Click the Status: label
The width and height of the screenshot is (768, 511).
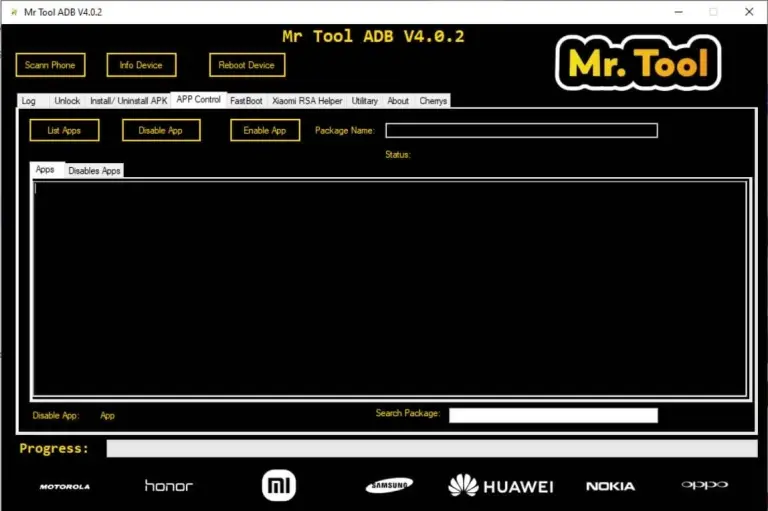(398, 155)
